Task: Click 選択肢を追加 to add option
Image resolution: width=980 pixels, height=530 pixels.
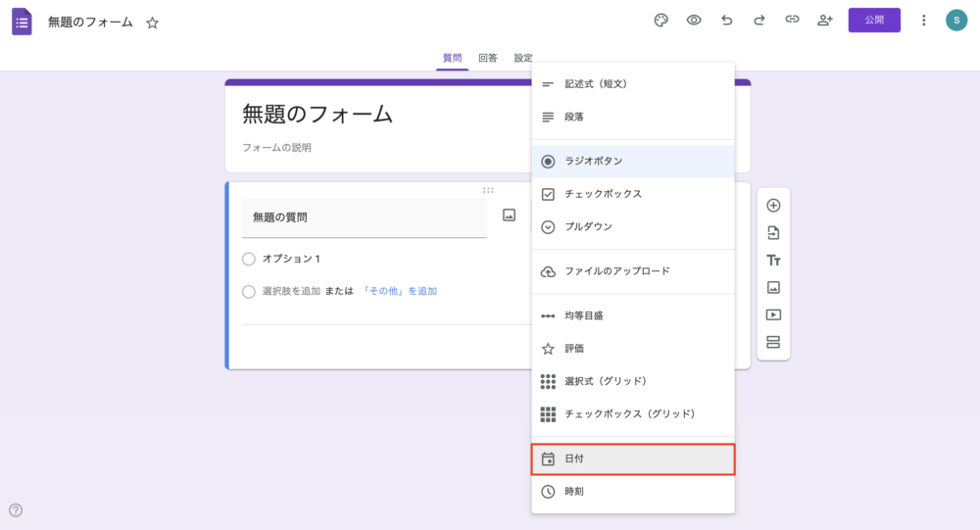Action: 291,291
